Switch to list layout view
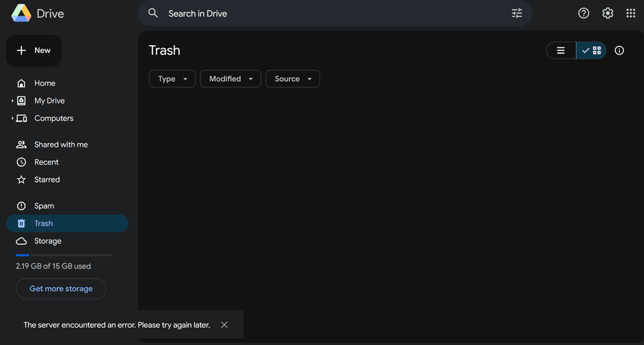This screenshot has width=644, height=345. pos(561,51)
